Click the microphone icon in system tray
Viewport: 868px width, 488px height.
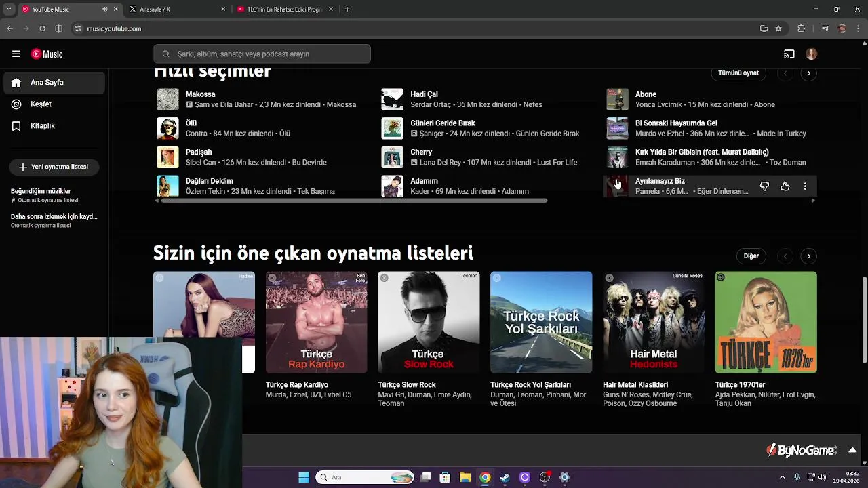coord(797,477)
